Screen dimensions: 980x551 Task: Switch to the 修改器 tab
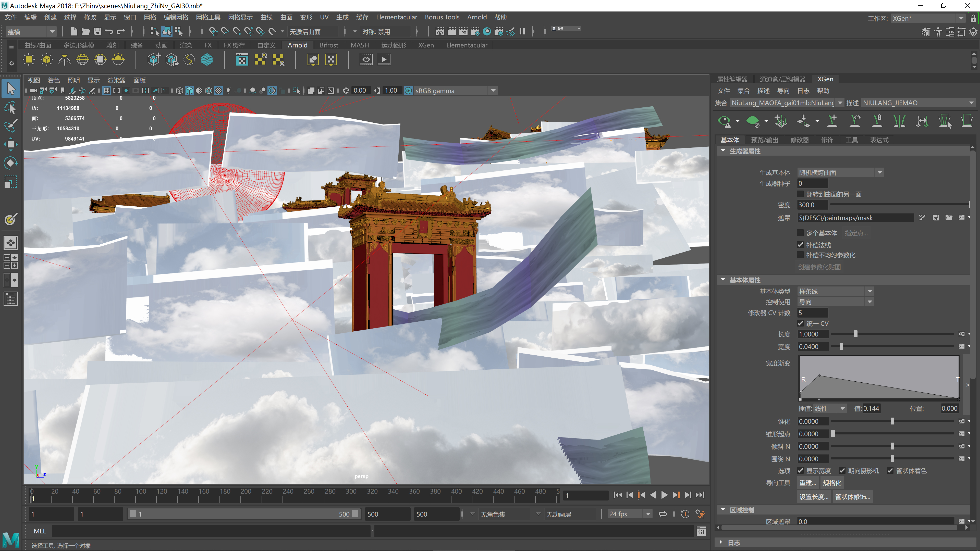(x=799, y=140)
